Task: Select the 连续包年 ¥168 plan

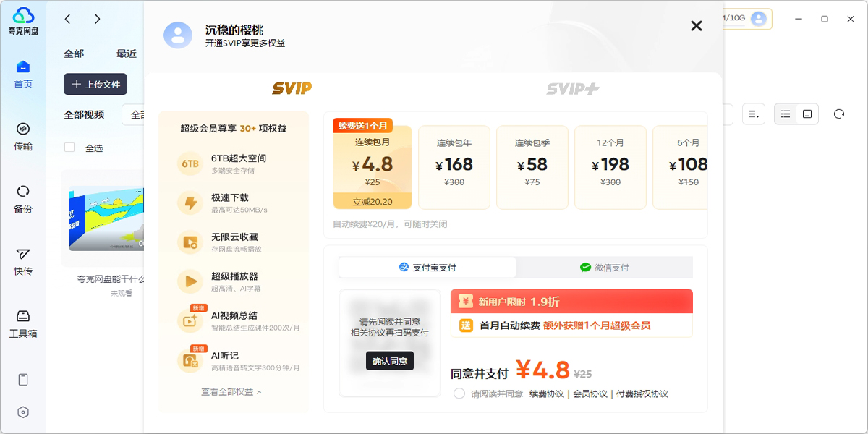Action: pyautogui.click(x=454, y=168)
